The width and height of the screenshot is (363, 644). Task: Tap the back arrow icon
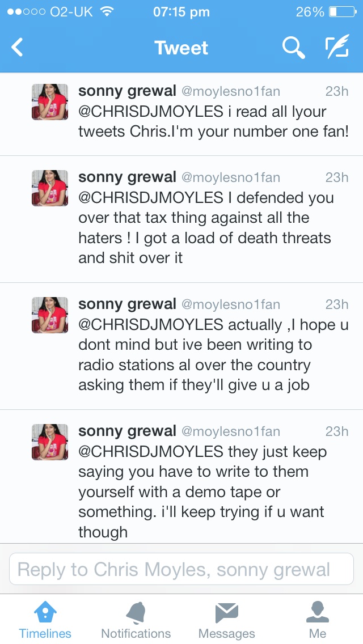[x=18, y=48]
